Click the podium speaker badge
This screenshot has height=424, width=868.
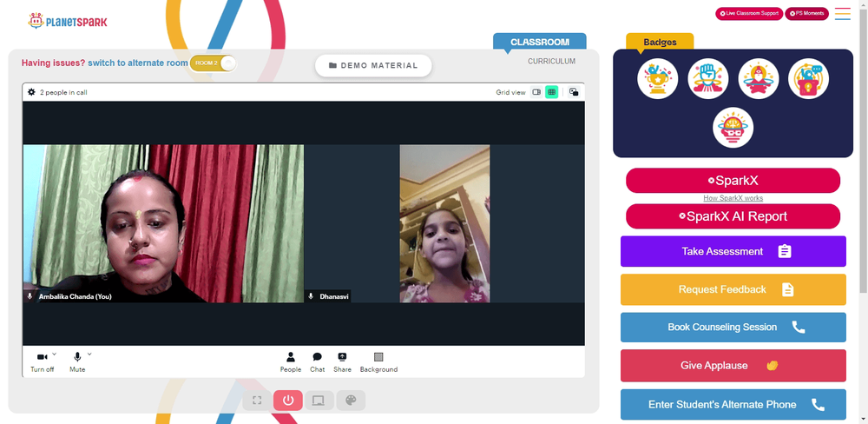point(808,79)
